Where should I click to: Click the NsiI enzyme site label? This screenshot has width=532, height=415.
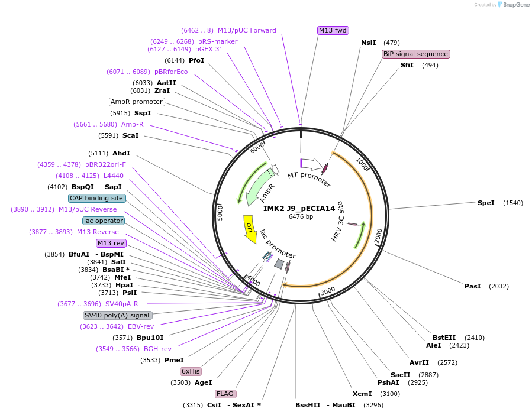[369, 43]
